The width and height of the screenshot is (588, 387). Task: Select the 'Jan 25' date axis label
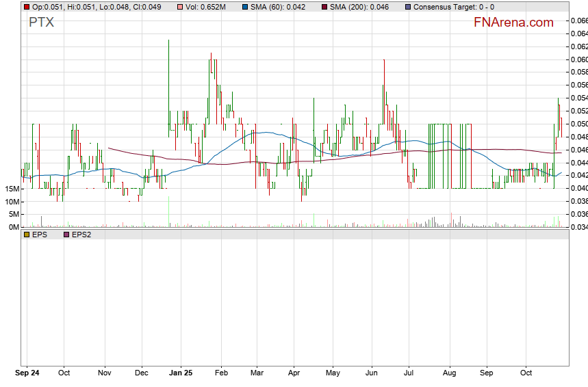(x=181, y=373)
